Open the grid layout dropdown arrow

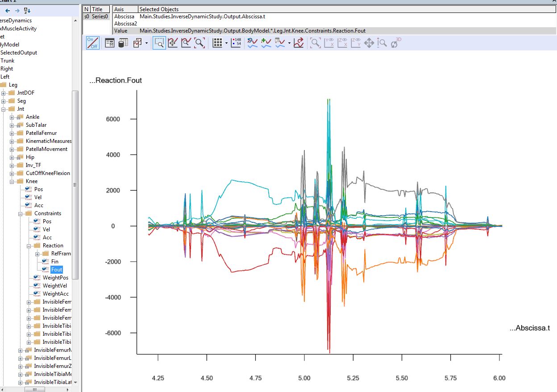[226, 43]
